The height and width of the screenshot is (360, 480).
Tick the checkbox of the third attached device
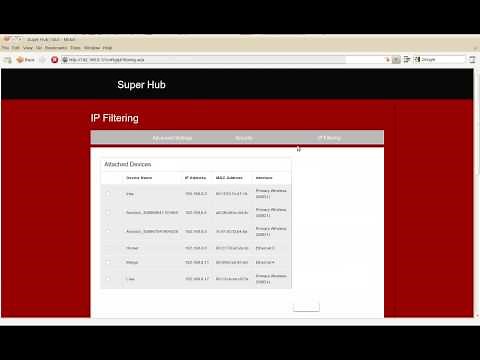pos(108,231)
